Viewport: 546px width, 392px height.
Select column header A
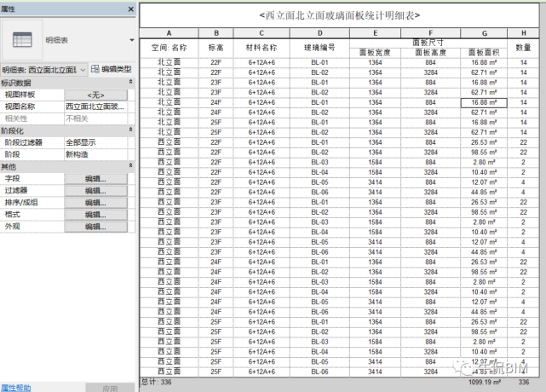tap(169, 33)
